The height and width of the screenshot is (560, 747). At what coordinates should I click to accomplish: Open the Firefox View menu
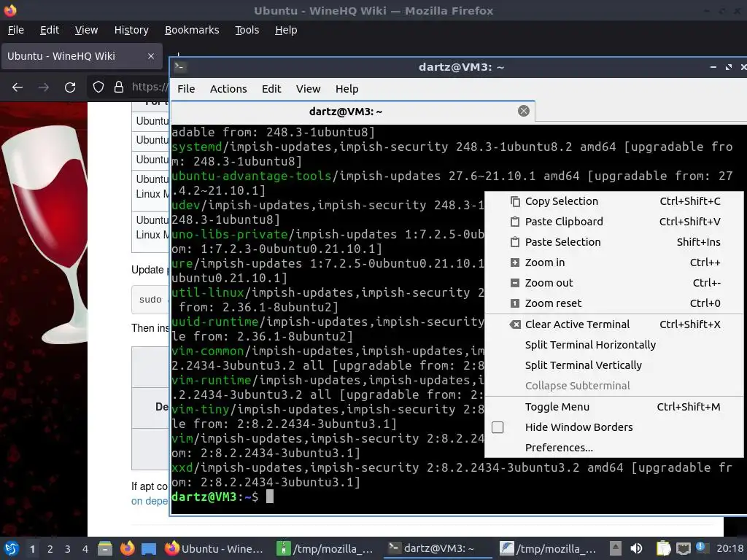pyautogui.click(x=86, y=30)
